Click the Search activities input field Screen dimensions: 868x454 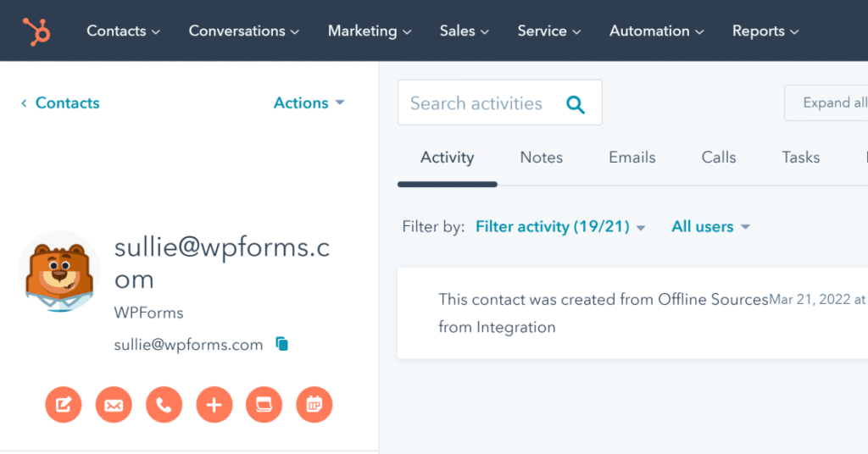click(476, 103)
